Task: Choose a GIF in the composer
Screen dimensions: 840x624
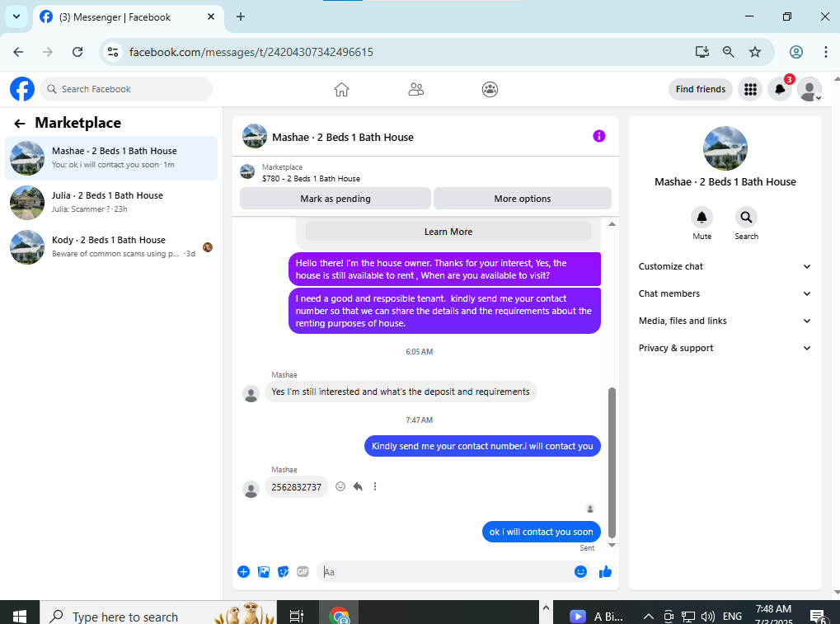Action: [x=303, y=572]
